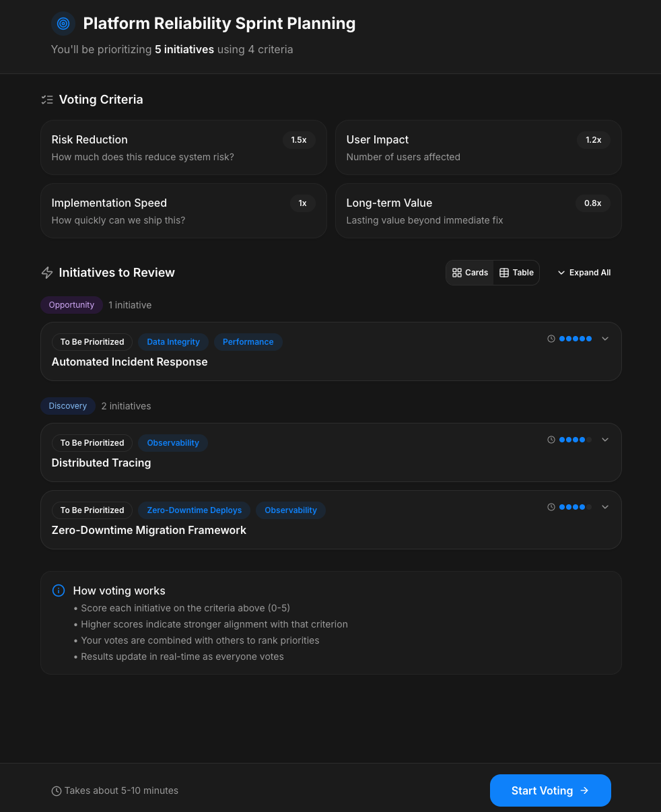Select the Discovery category tag
Viewport: 661px width, 812px height.
[x=68, y=406]
